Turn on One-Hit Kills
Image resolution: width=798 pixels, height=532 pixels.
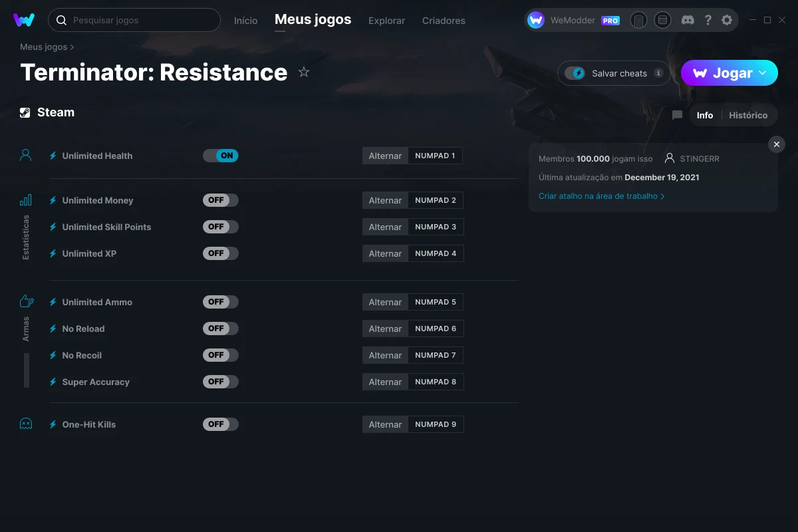coord(221,424)
